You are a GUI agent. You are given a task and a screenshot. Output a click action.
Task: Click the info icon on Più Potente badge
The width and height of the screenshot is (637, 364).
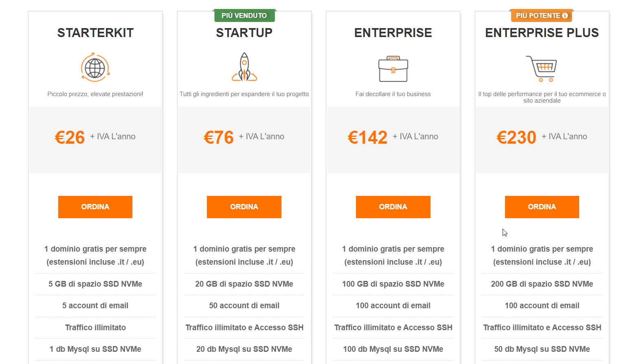coord(565,15)
